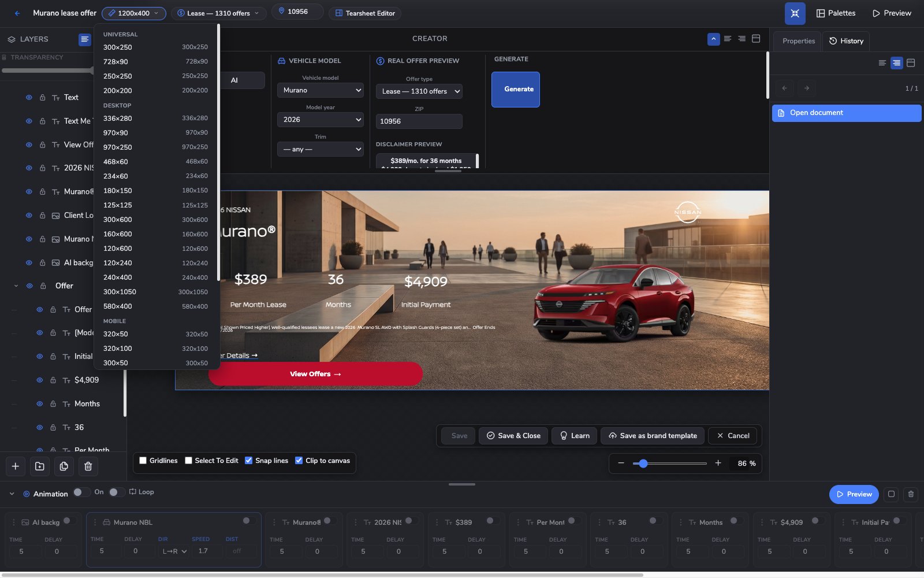
Task: Zoom out with minus icon
Action: tap(621, 463)
